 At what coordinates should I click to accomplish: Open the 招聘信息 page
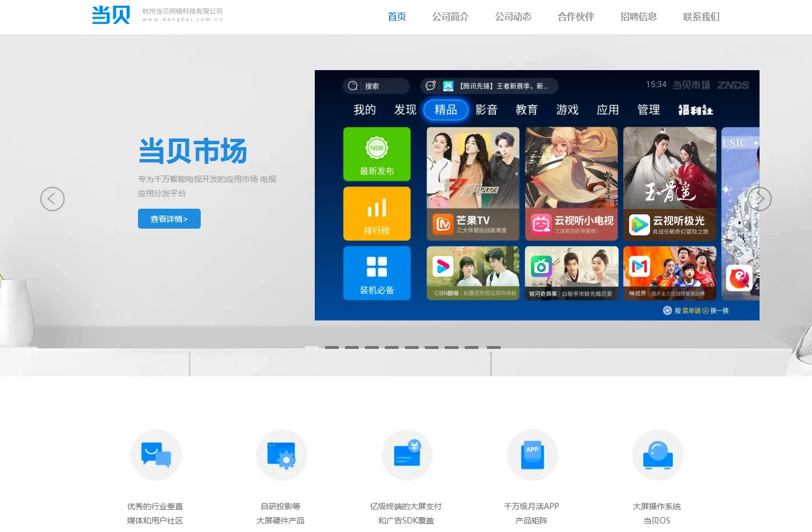click(x=639, y=17)
